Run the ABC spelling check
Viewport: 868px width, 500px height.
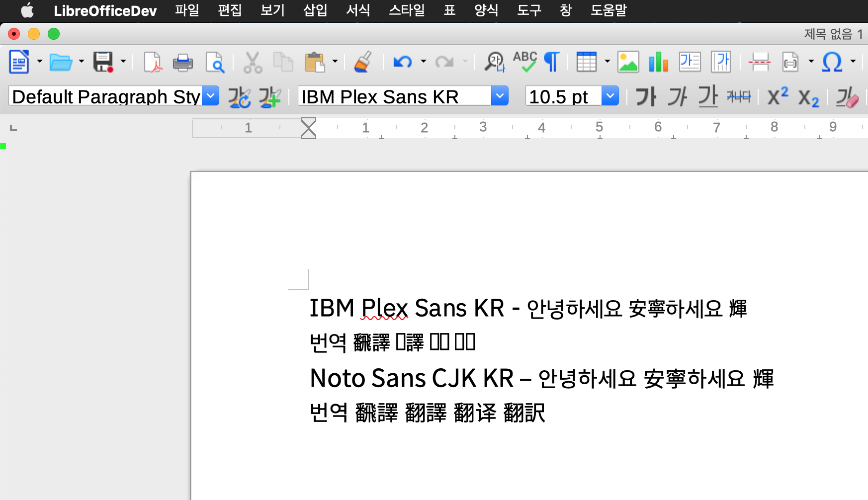click(x=525, y=62)
